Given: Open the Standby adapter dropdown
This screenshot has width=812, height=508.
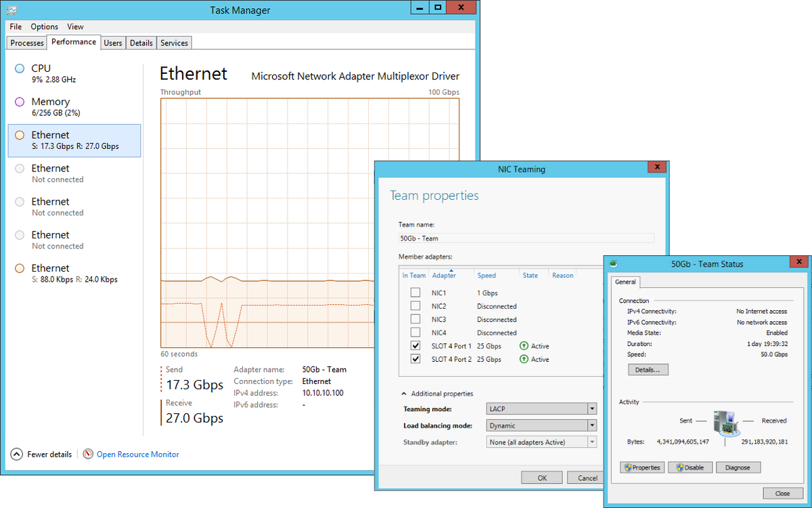Looking at the screenshot, I should point(591,441).
